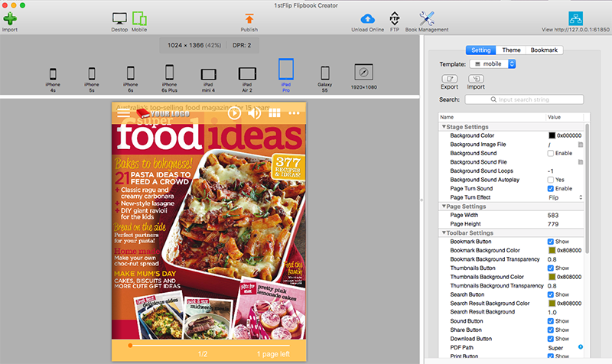
Task: Click Search Result Background Color swatch
Action: tap(552, 304)
